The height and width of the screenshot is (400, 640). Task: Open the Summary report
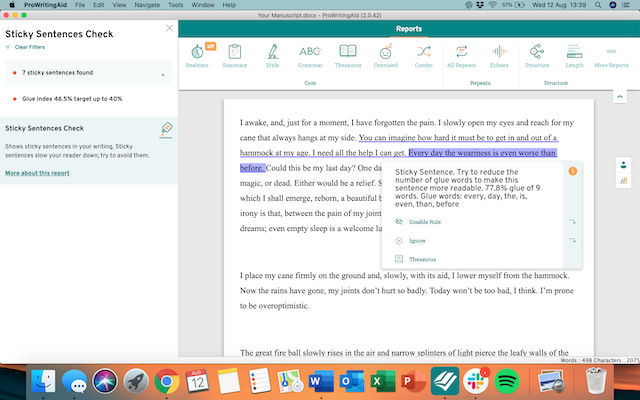pos(235,56)
